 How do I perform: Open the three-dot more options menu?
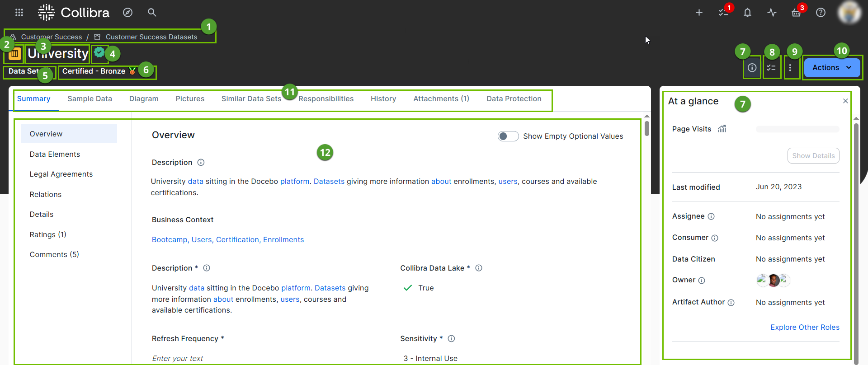coord(790,68)
